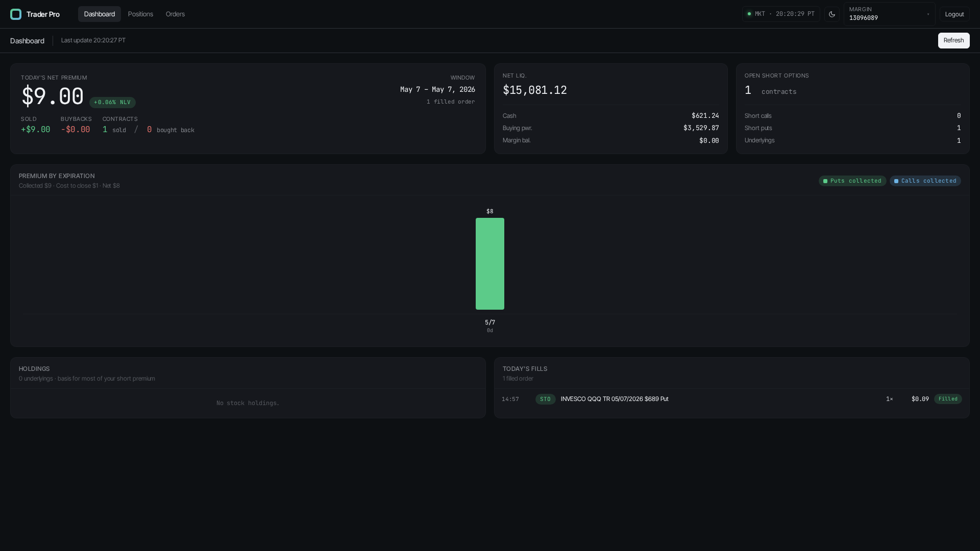Viewport: 980px width, 551px height.
Task: Click the Dashboard page heading
Action: [x=27, y=41]
